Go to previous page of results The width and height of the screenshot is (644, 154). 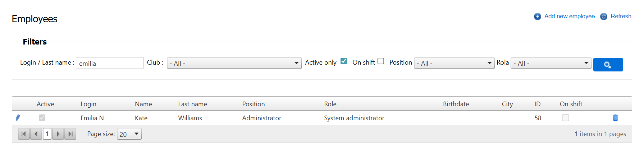click(36, 134)
